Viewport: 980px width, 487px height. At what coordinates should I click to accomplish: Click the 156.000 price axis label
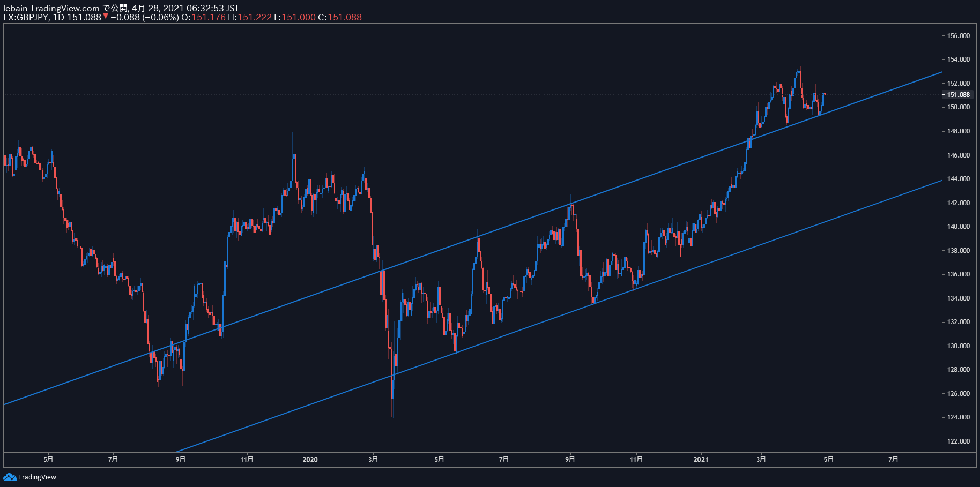[x=958, y=36]
